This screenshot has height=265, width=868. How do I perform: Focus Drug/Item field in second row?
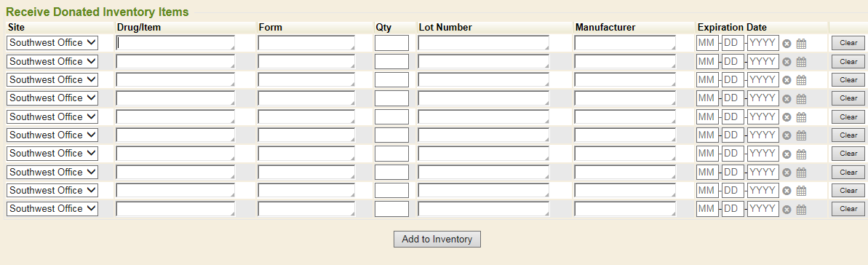coord(175,62)
